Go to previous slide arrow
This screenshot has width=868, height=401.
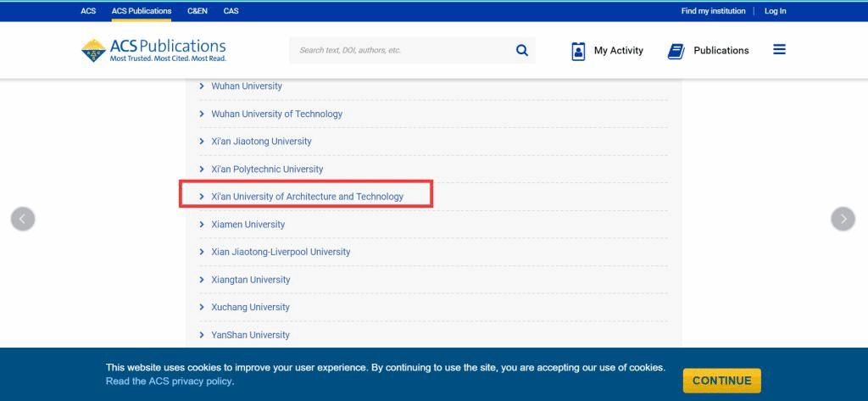[23, 219]
